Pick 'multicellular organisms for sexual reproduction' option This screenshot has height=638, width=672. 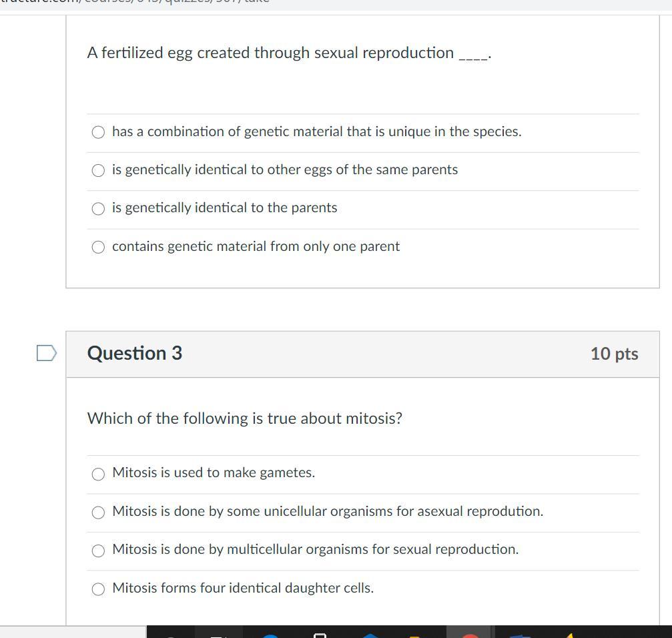click(98, 550)
